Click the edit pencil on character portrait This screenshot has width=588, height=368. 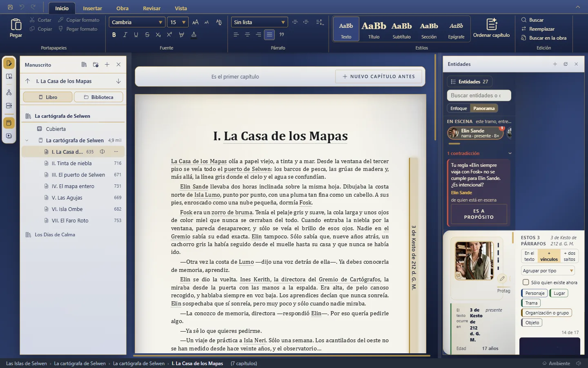tap(502, 278)
